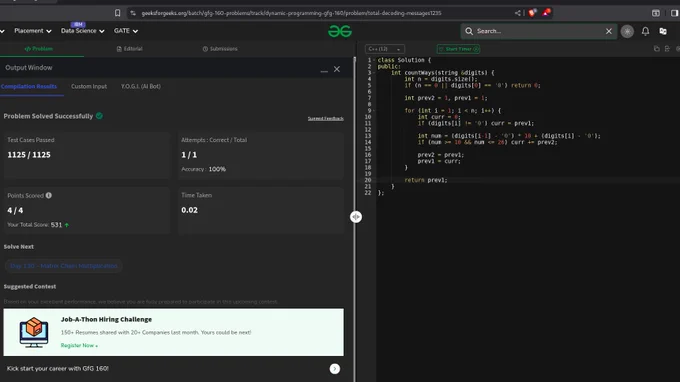680x382 pixels.
Task: Click the '1125 / 1125' test cases value
Action: [29, 155]
